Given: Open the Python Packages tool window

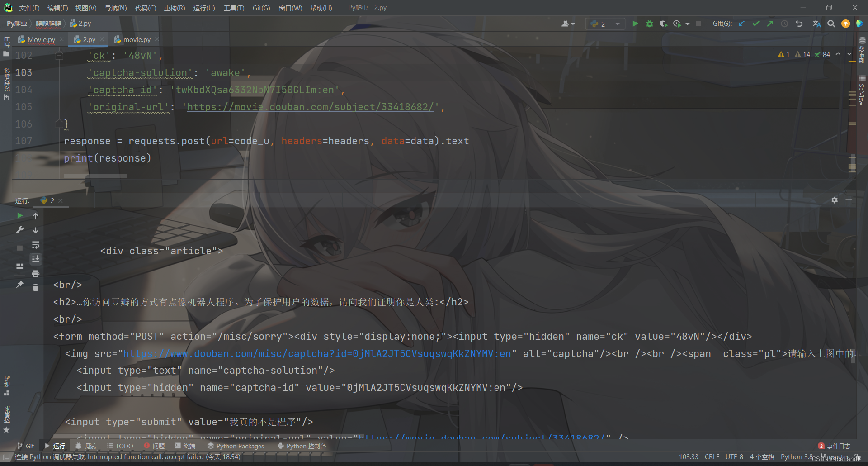Looking at the screenshot, I should tap(236, 446).
